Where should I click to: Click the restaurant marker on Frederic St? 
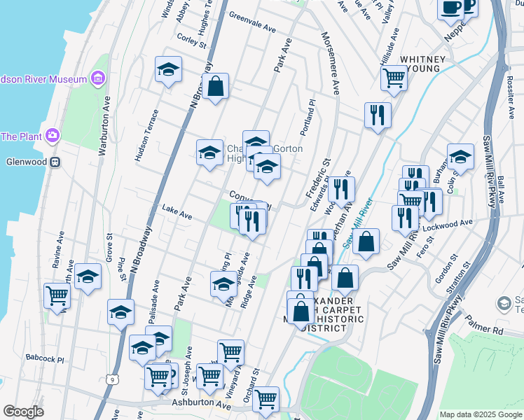point(341,189)
